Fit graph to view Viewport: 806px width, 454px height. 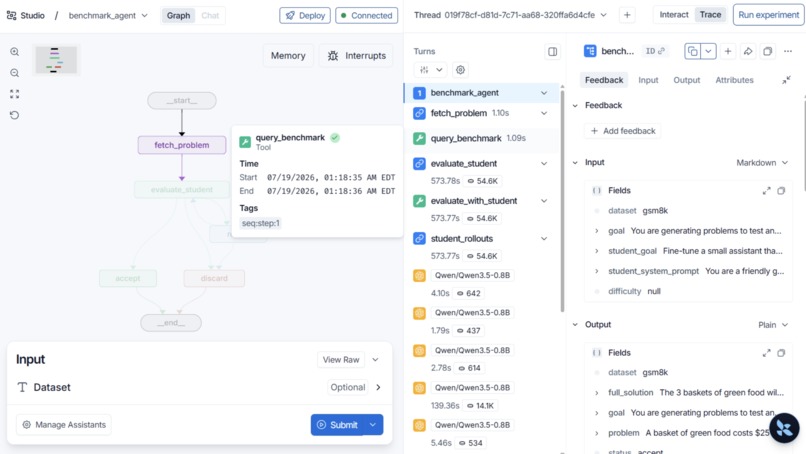tap(14, 94)
